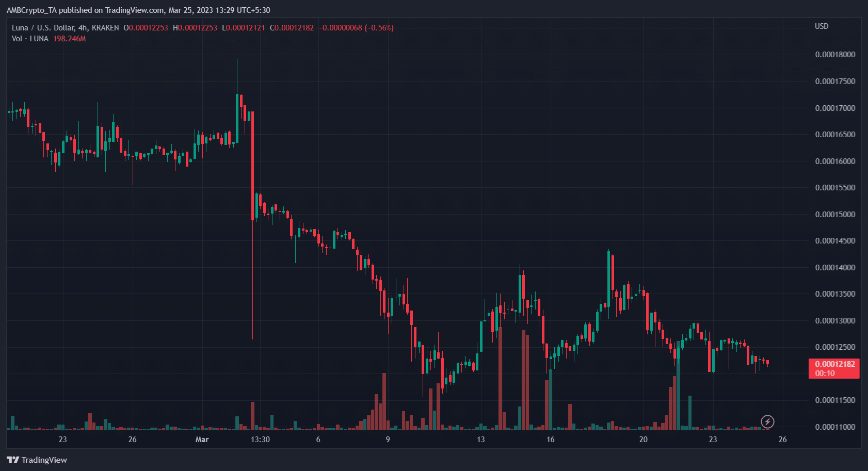The width and height of the screenshot is (868, 471).
Task: Click the 0.00014500 price axis label
Action: click(x=835, y=241)
